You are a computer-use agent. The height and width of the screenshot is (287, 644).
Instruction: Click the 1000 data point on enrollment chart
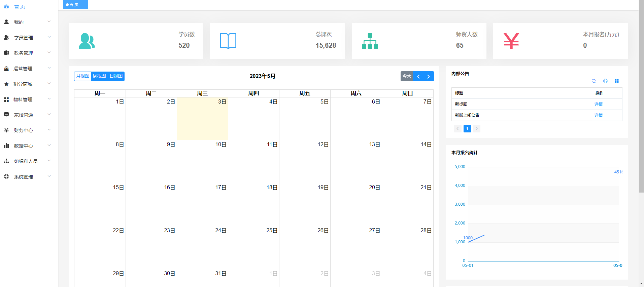point(468,242)
